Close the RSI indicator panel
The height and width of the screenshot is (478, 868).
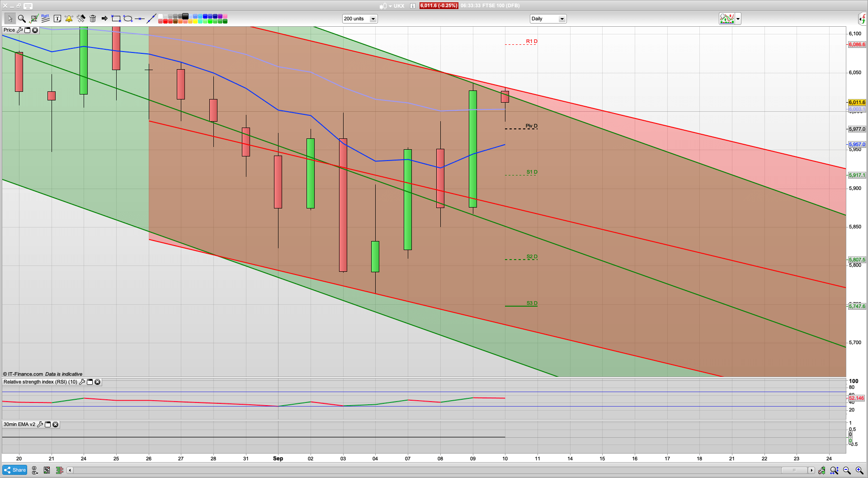(x=98, y=382)
